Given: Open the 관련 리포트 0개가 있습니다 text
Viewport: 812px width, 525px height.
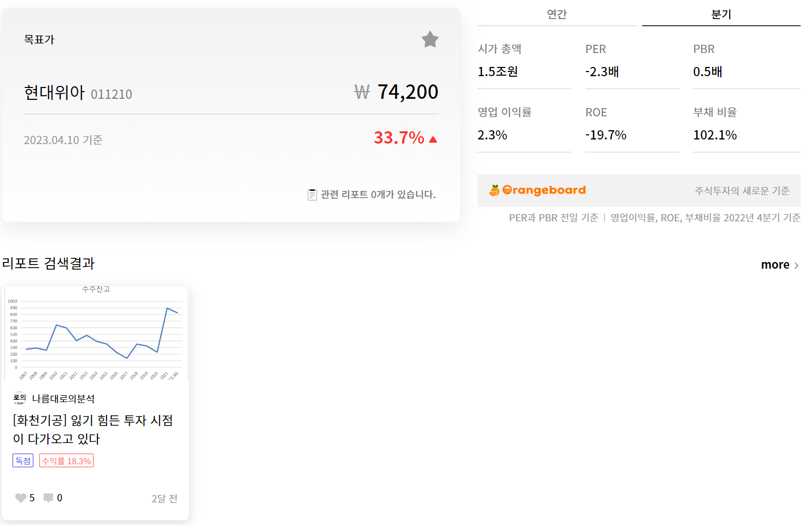Looking at the screenshot, I should (378, 195).
